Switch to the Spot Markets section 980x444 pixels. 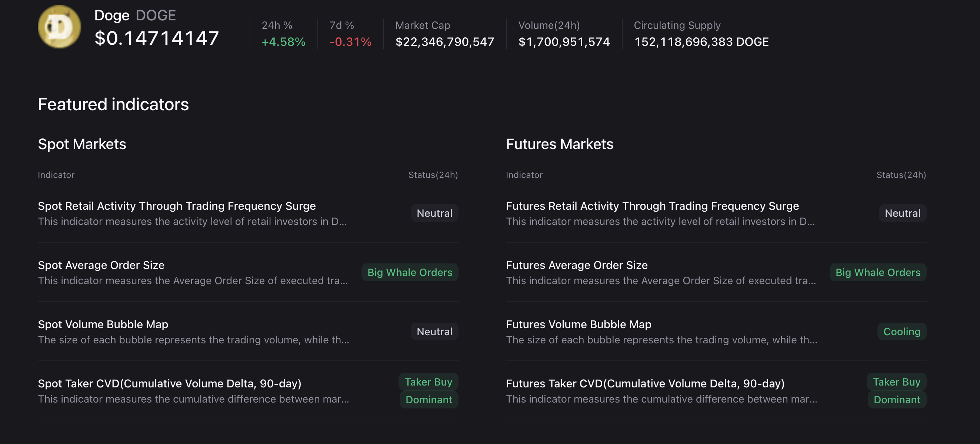tap(82, 144)
